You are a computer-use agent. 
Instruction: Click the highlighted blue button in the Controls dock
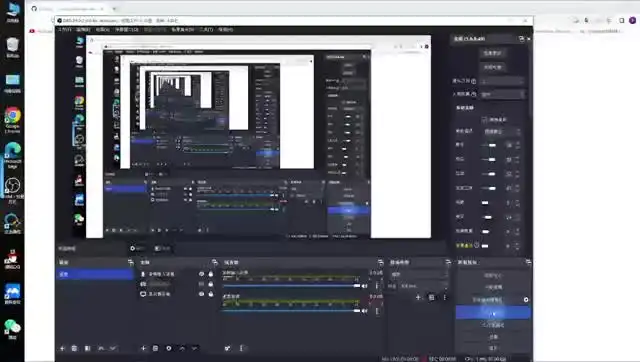[493, 313]
